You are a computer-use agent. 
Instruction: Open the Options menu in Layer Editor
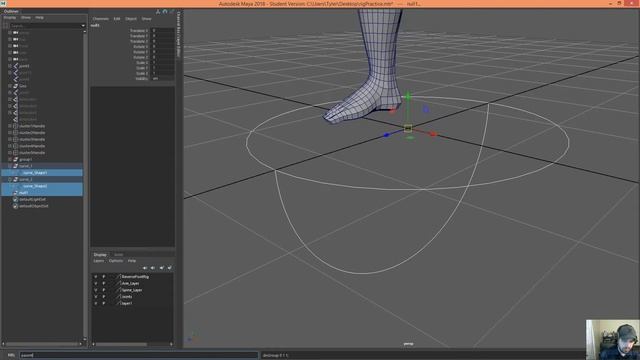(116, 261)
